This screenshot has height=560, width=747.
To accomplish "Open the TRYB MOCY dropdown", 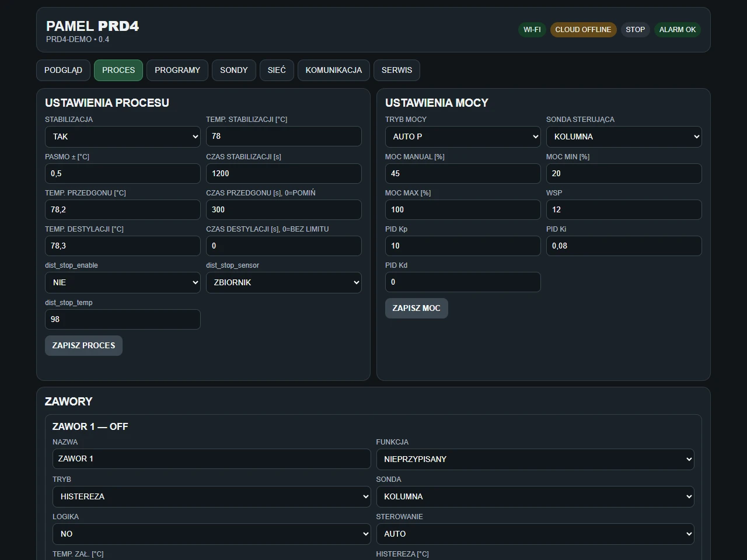I will (x=463, y=136).
